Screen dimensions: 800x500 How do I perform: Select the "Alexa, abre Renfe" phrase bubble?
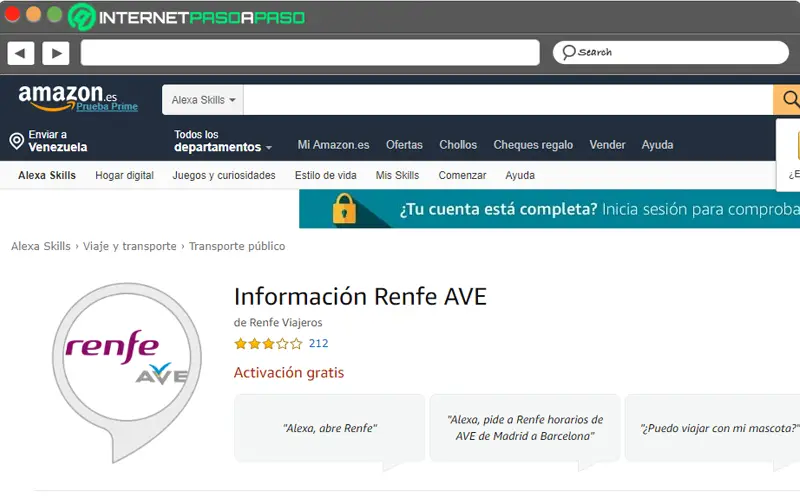pos(330,428)
